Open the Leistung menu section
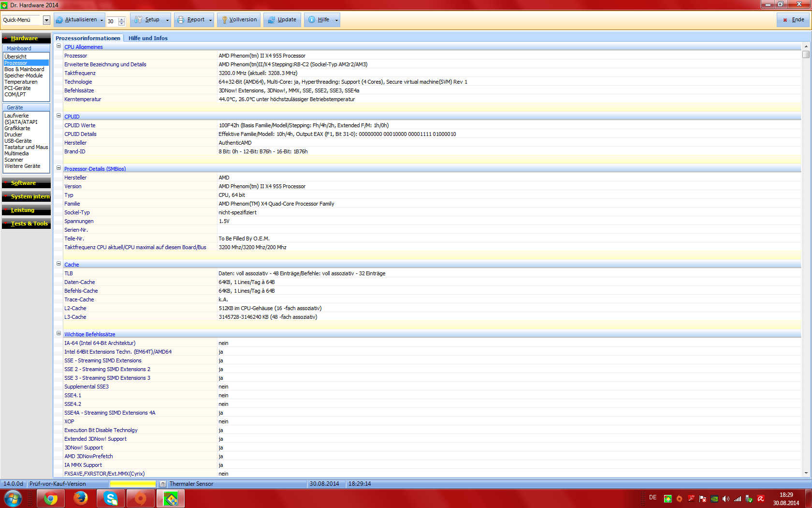The image size is (812, 508). (26, 210)
